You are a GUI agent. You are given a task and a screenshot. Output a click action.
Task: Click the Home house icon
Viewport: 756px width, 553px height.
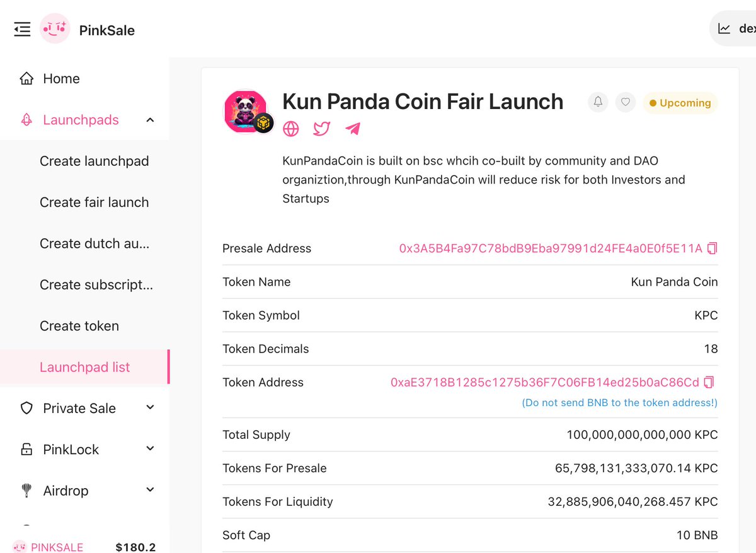26,79
